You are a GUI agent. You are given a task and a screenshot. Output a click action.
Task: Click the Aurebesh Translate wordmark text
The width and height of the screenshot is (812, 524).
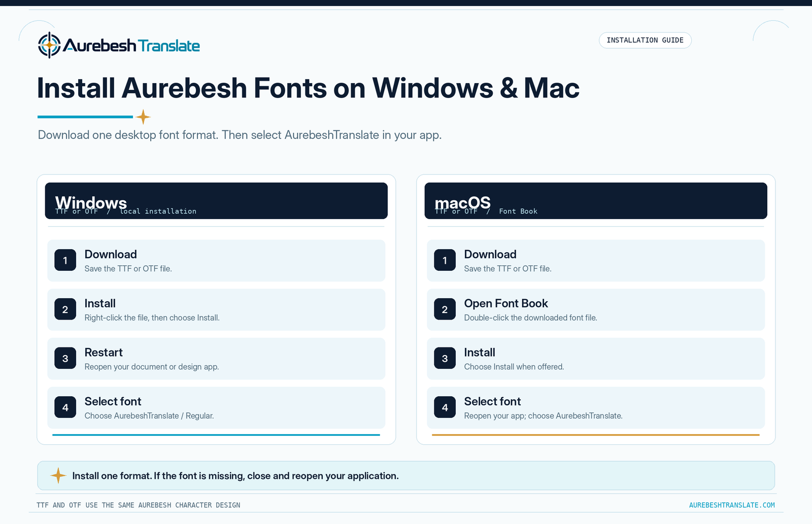[x=131, y=46]
